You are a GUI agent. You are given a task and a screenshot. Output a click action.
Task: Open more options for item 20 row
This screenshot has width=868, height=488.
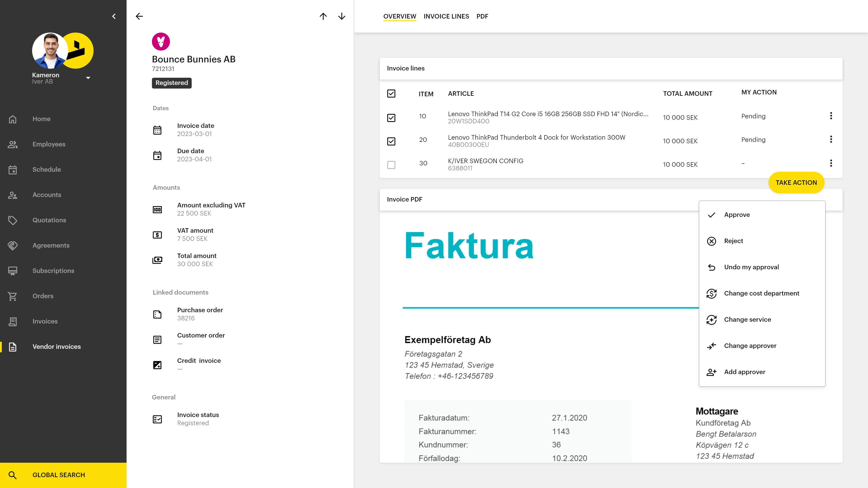831,139
